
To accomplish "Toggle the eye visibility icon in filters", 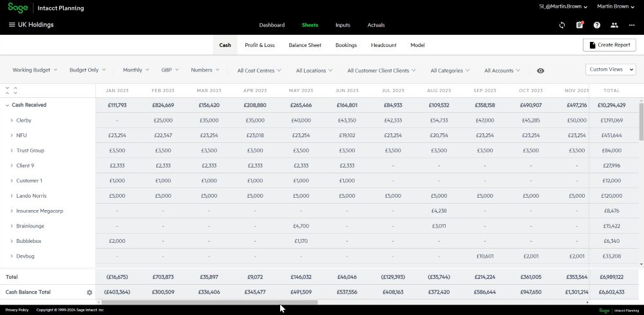I will [x=540, y=71].
